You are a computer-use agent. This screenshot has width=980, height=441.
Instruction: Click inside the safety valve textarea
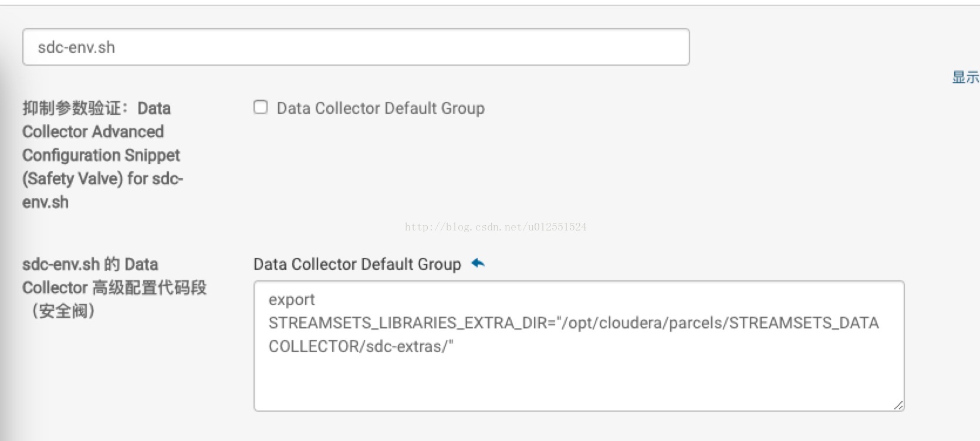(x=579, y=346)
